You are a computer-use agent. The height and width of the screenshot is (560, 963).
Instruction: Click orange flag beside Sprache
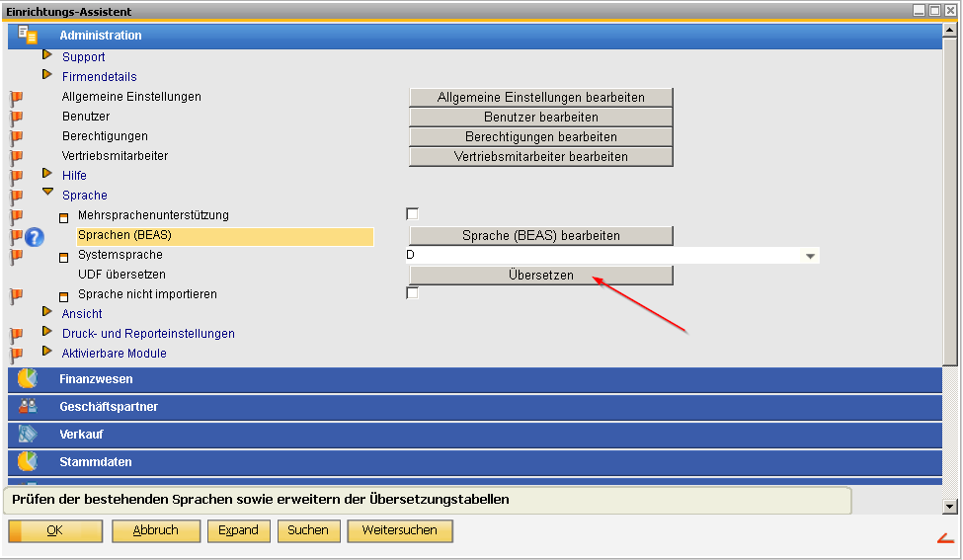[x=17, y=198]
